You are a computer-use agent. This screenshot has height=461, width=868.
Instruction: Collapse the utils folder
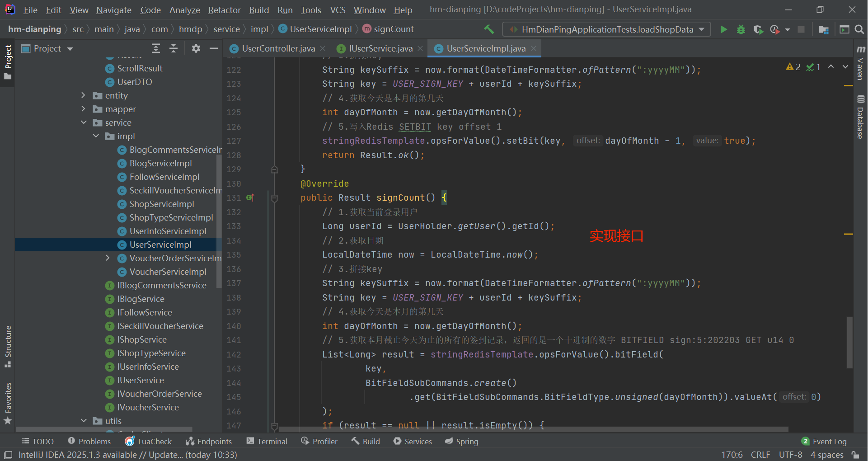[x=84, y=421]
